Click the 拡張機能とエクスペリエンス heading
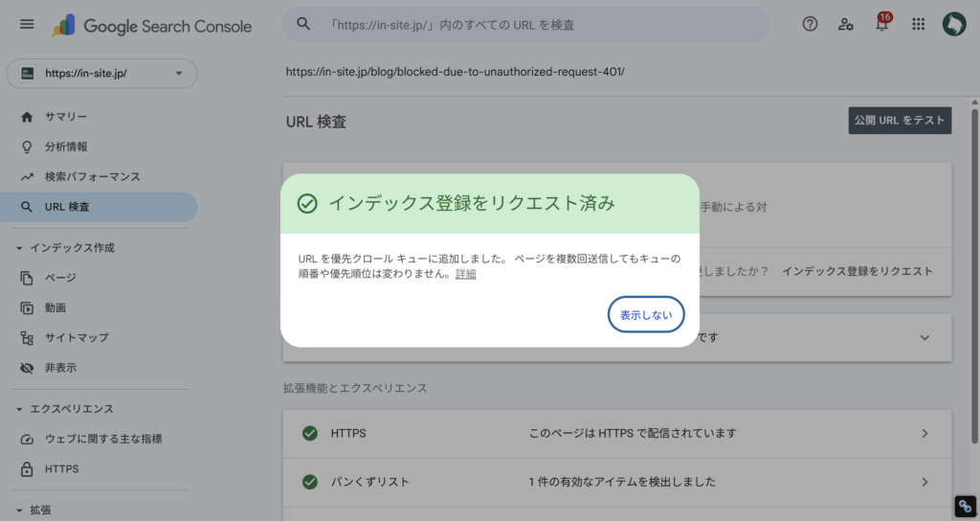The height and width of the screenshot is (521, 980). [x=355, y=389]
